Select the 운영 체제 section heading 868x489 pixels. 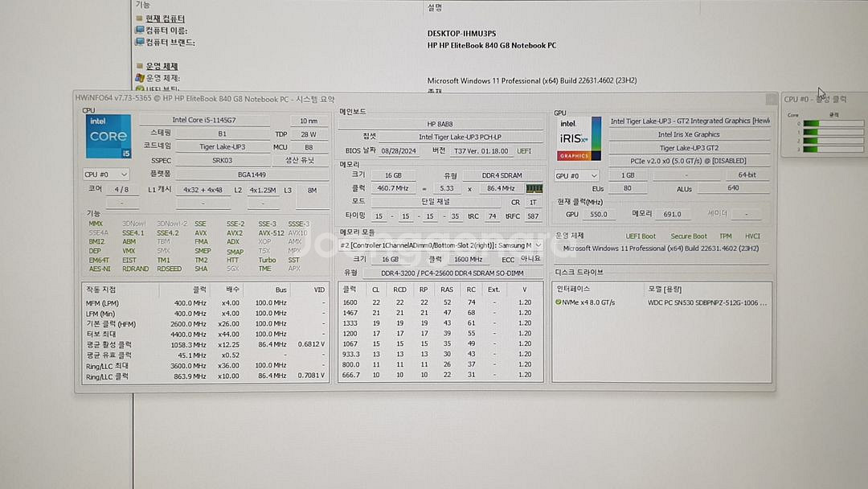coord(162,66)
